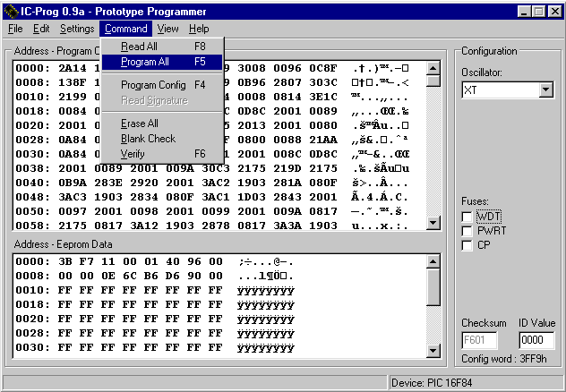Viewport: 566px width, 392px height.
Task: Click Eeprom data scrollbar down arrow
Action: pyautogui.click(x=433, y=351)
